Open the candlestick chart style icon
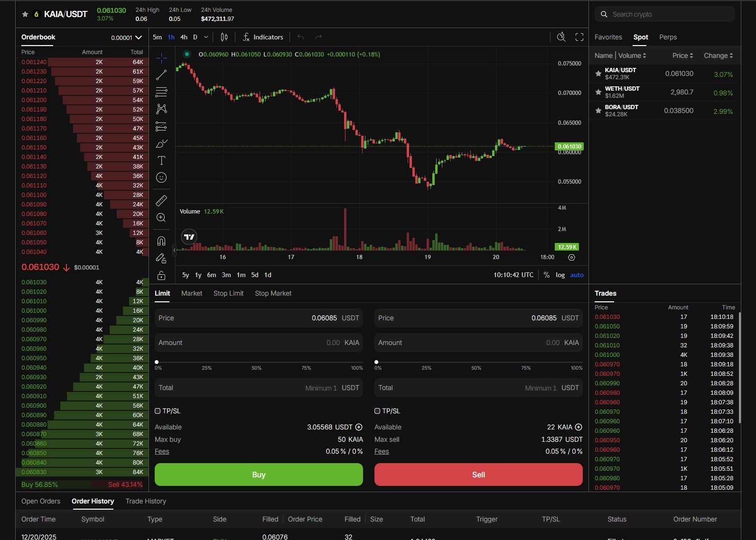This screenshot has height=540, width=756. [x=224, y=37]
